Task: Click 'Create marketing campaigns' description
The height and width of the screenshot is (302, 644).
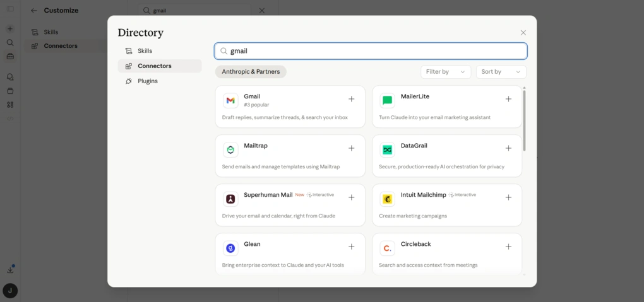Action: pos(413,216)
